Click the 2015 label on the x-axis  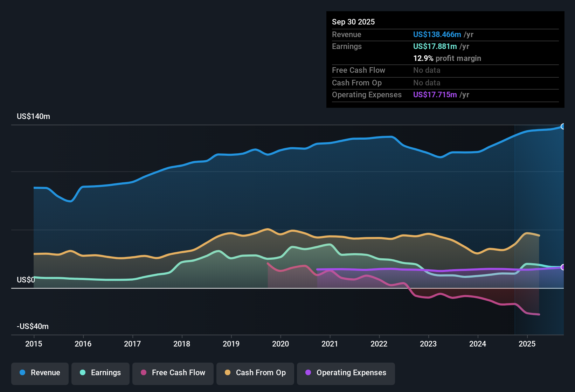click(34, 344)
